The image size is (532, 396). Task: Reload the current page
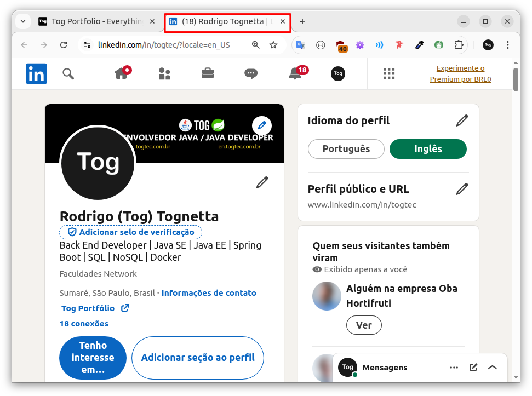[x=64, y=45]
